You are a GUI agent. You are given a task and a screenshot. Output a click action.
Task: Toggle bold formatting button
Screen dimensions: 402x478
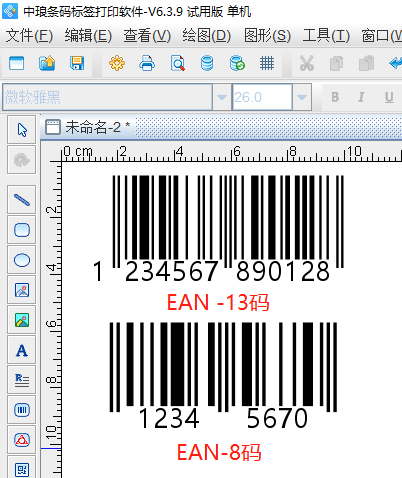[335, 97]
